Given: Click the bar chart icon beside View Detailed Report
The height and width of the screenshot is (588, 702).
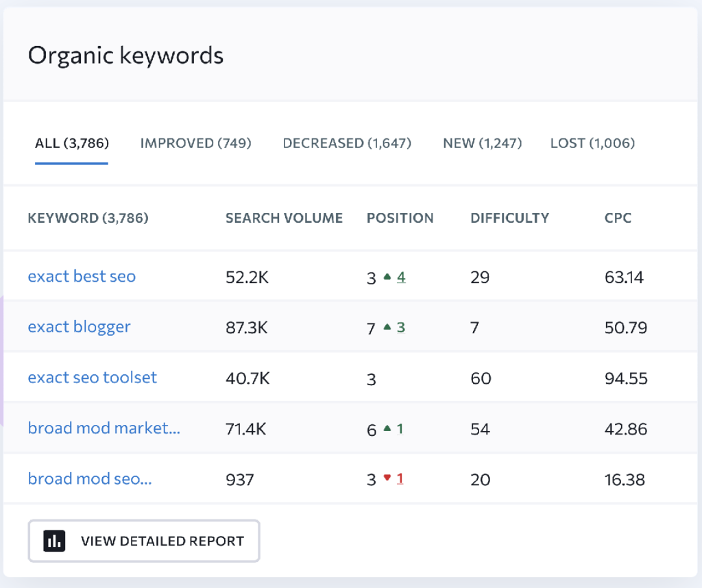Looking at the screenshot, I should click(x=54, y=541).
